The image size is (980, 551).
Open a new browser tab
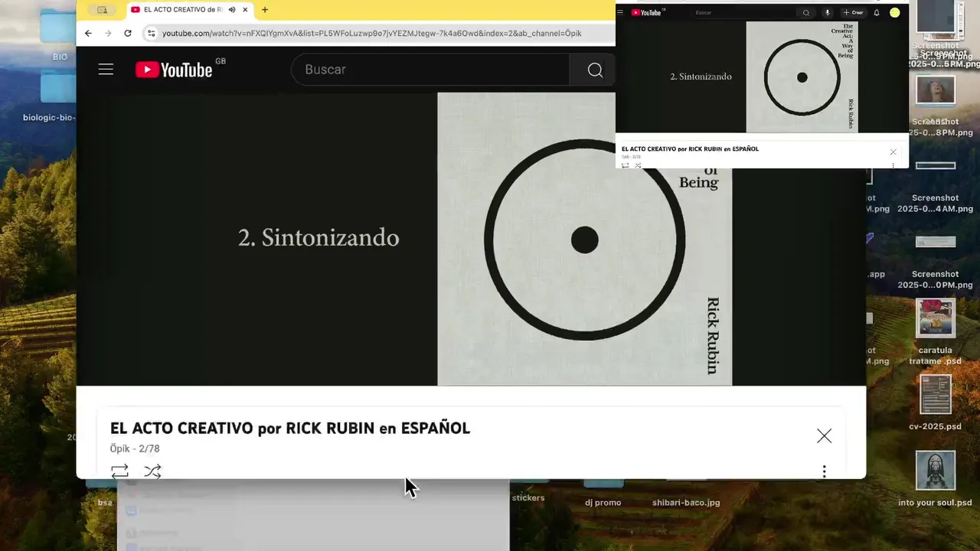265,10
